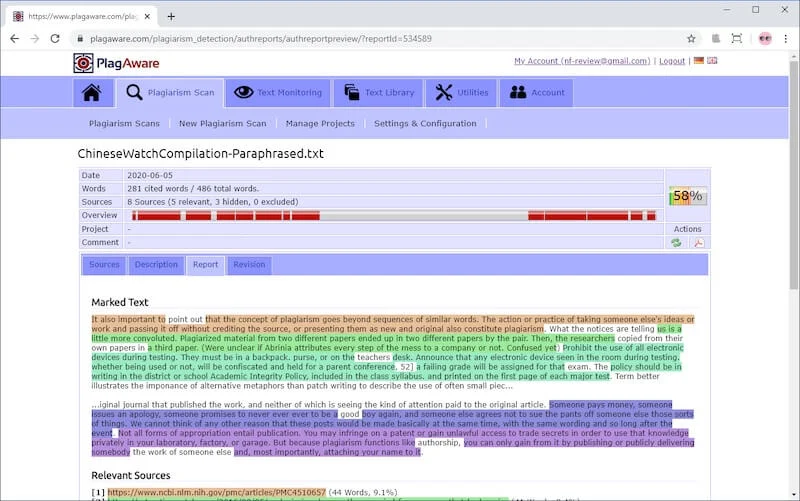Open the Text Monitoring menu
The width and height of the screenshot is (800, 501).
point(278,93)
